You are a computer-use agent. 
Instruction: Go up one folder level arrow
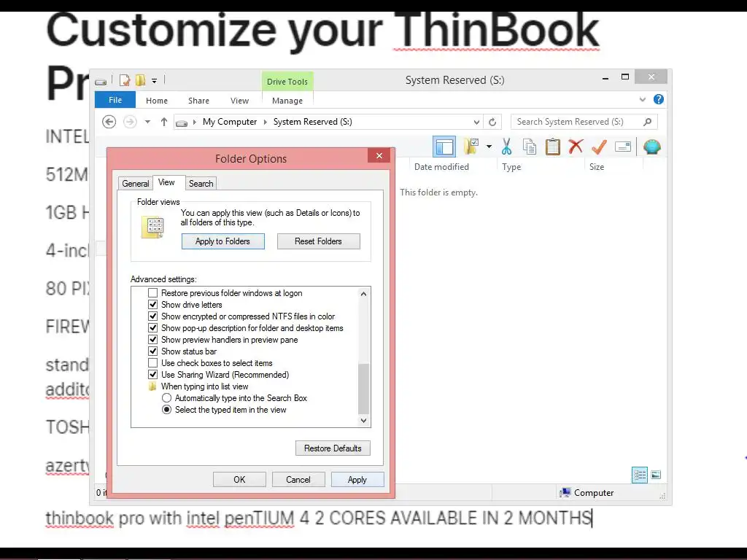point(164,122)
